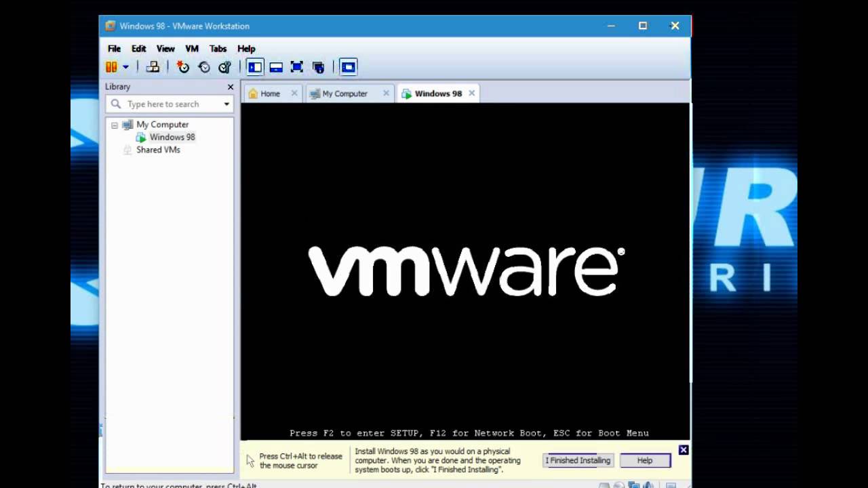Close the Home tab

pyautogui.click(x=294, y=93)
